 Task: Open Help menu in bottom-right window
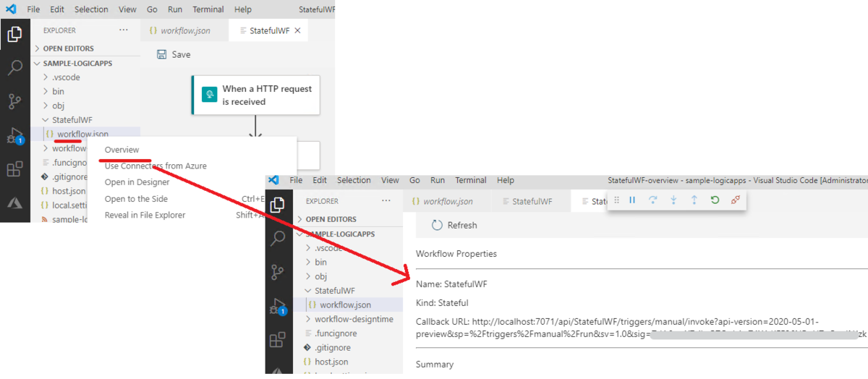tap(506, 180)
